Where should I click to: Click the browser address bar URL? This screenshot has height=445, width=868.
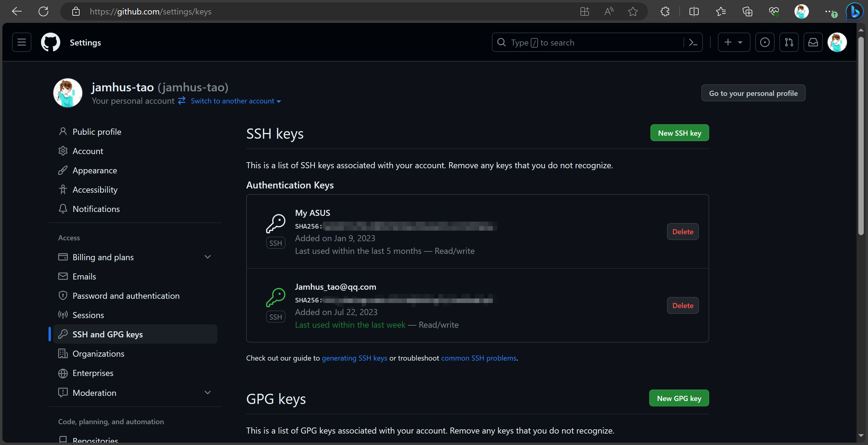(x=151, y=11)
